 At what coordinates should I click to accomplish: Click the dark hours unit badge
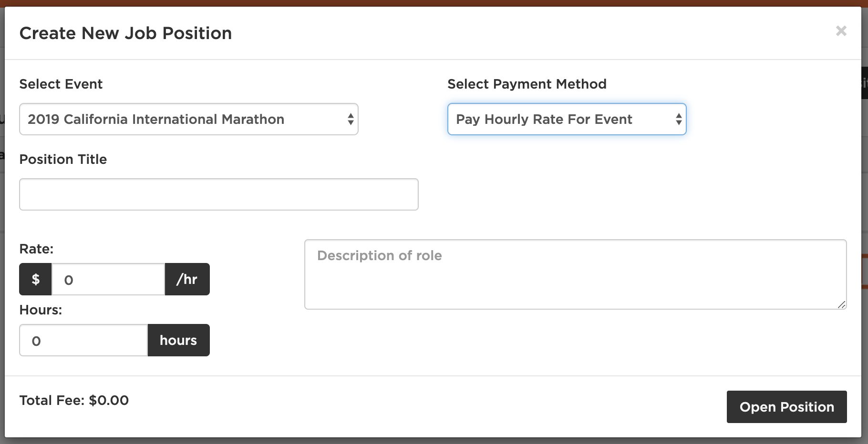178,341
